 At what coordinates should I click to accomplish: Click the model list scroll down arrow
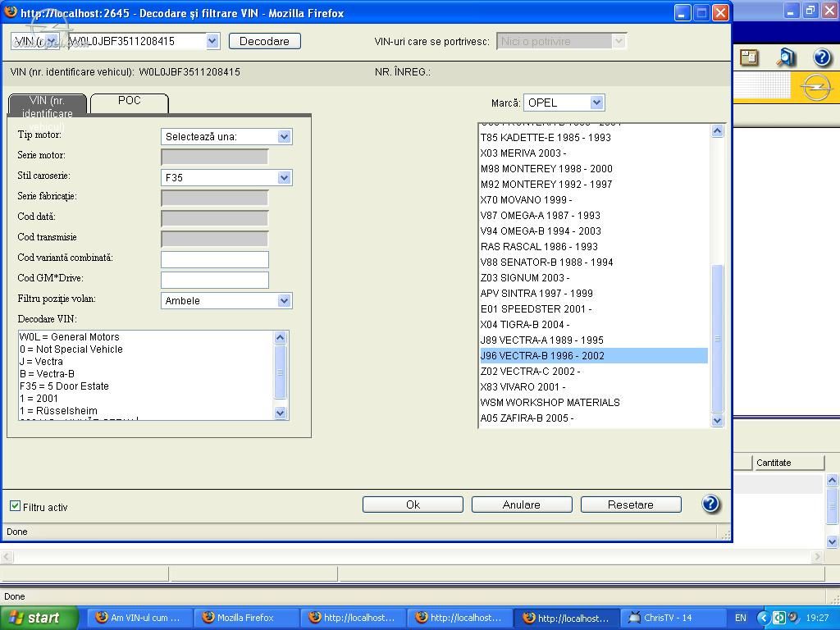point(717,421)
